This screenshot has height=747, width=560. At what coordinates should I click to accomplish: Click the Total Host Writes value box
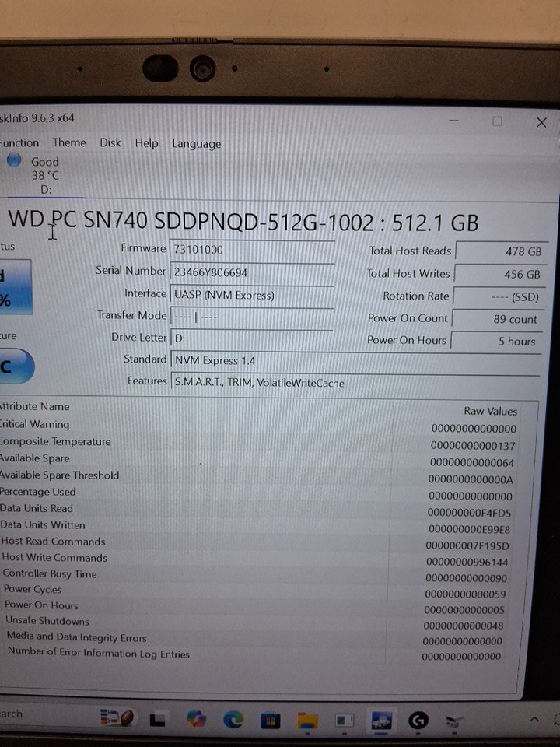pos(498,274)
